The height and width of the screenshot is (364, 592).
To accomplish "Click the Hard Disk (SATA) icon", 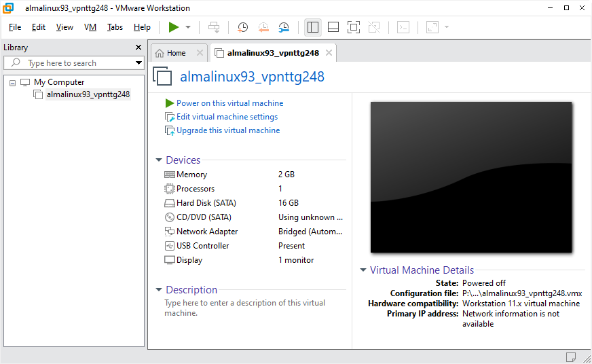I will [170, 203].
